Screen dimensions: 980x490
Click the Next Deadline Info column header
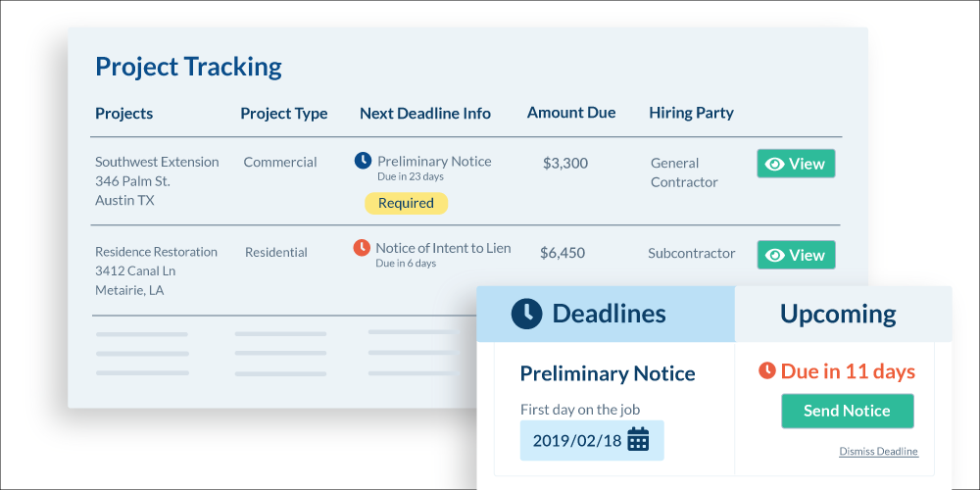coord(424,113)
